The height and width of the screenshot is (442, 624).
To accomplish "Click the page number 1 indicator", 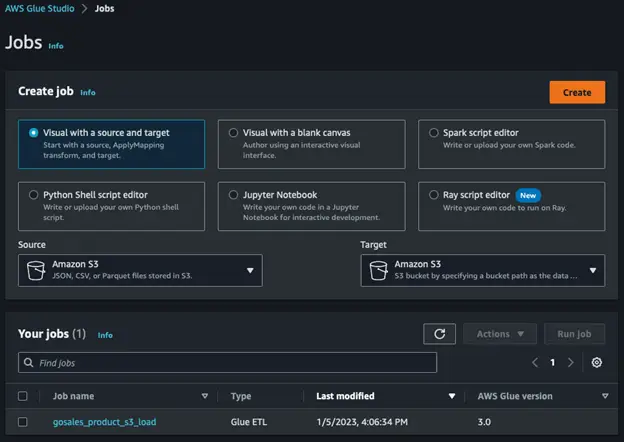I will tap(552, 362).
